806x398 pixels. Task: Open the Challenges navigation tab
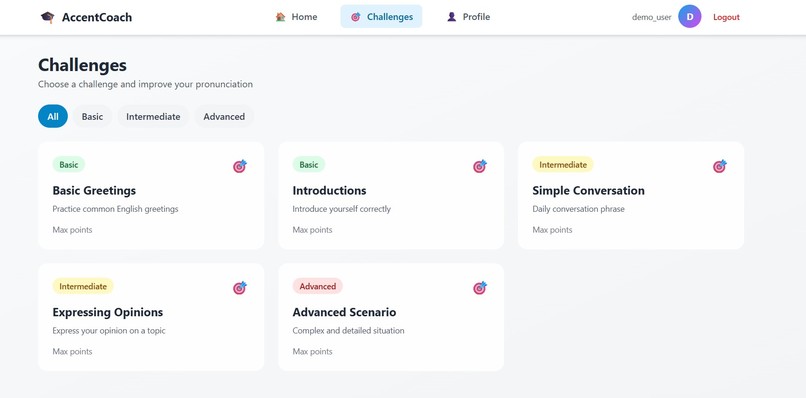(x=381, y=16)
